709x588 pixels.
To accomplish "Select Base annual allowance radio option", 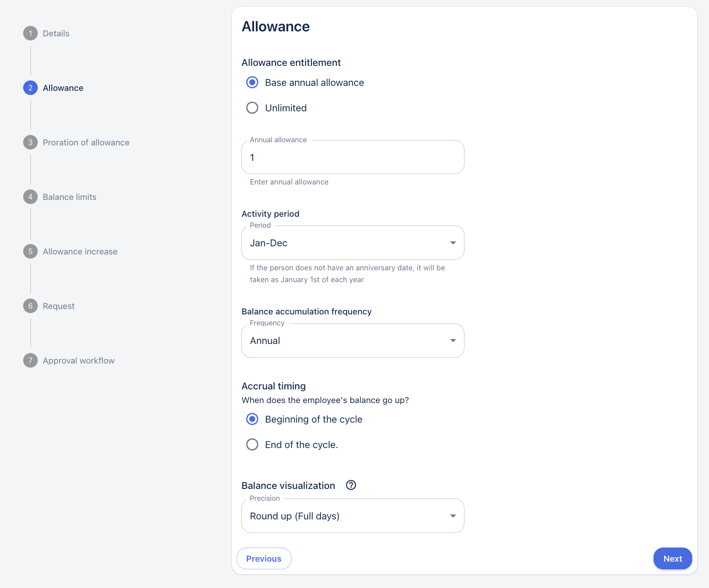I will point(252,82).
